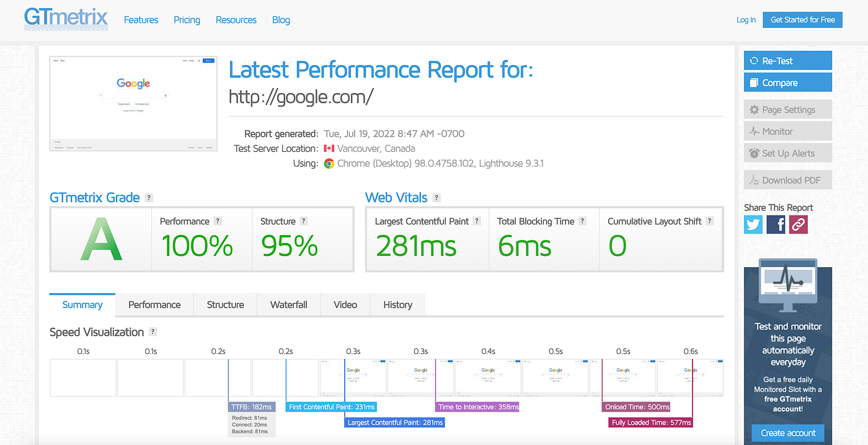This screenshot has width=868, height=445.
Task: Share report via Facebook icon
Action: point(776,224)
